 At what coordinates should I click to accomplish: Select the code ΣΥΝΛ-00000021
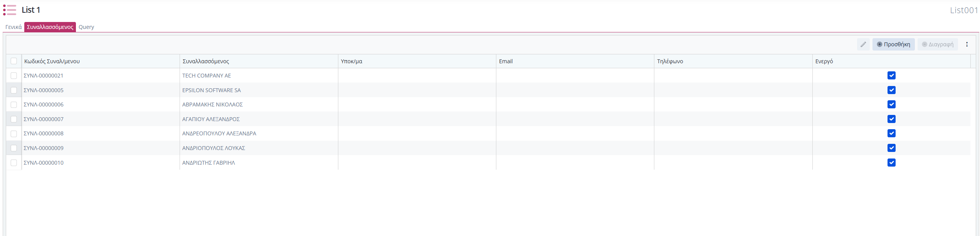coord(44,76)
